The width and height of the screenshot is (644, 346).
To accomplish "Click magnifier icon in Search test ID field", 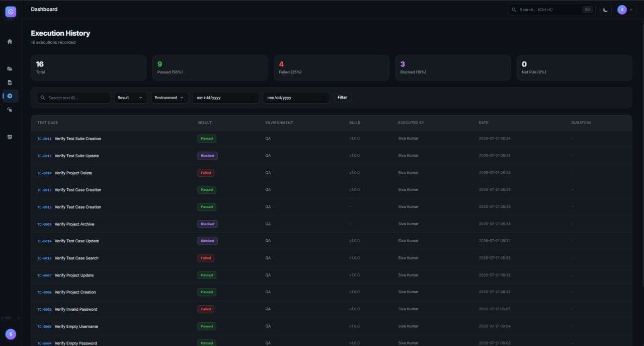I will (43, 98).
